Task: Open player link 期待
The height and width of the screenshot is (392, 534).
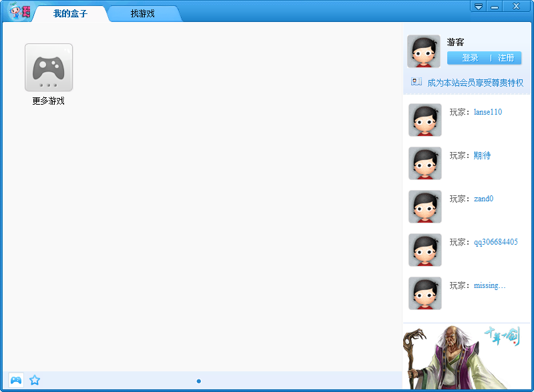Action: (482, 155)
